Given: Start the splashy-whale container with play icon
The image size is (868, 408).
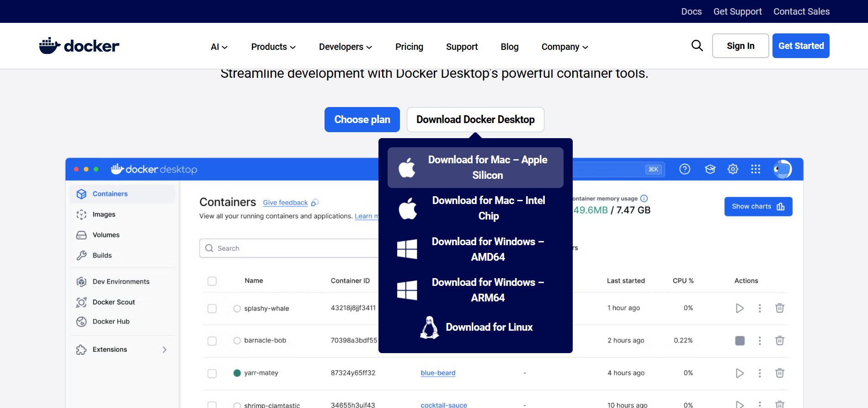Looking at the screenshot, I should 740,308.
